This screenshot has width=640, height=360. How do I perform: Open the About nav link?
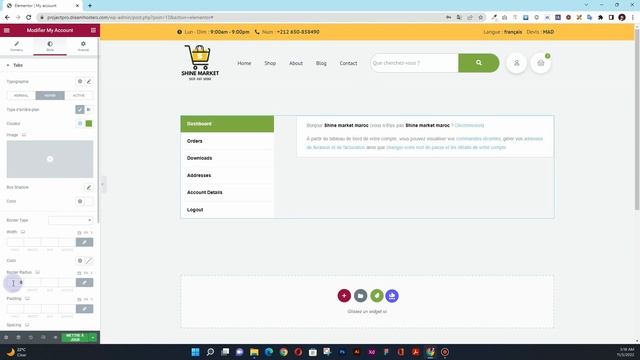coord(296,63)
